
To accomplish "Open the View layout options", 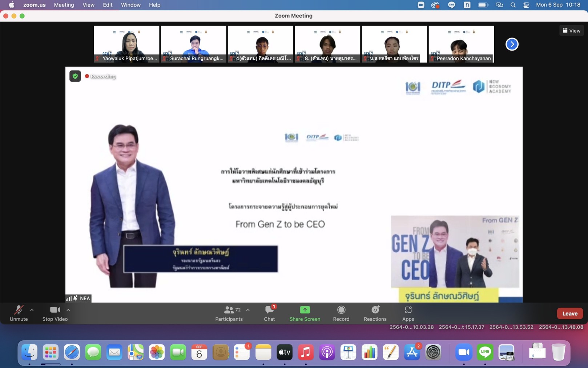I will 572,31.
